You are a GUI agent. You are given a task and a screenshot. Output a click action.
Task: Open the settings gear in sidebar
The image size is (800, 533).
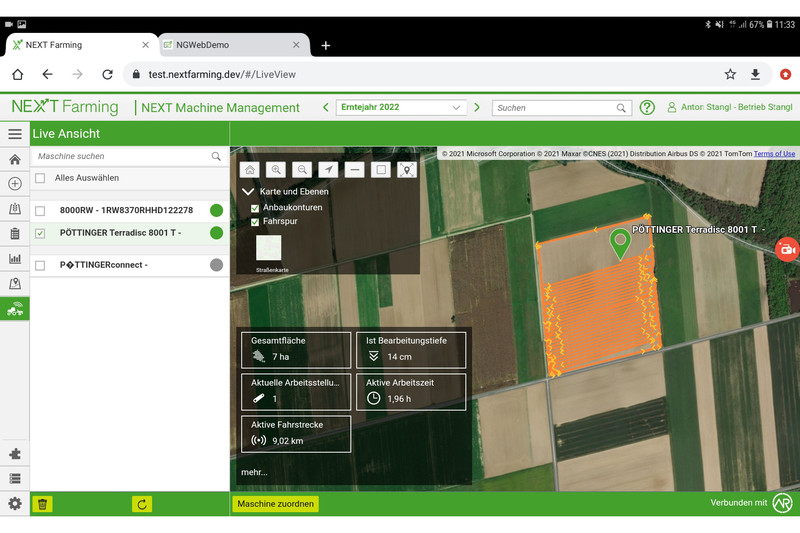coord(15,504)
